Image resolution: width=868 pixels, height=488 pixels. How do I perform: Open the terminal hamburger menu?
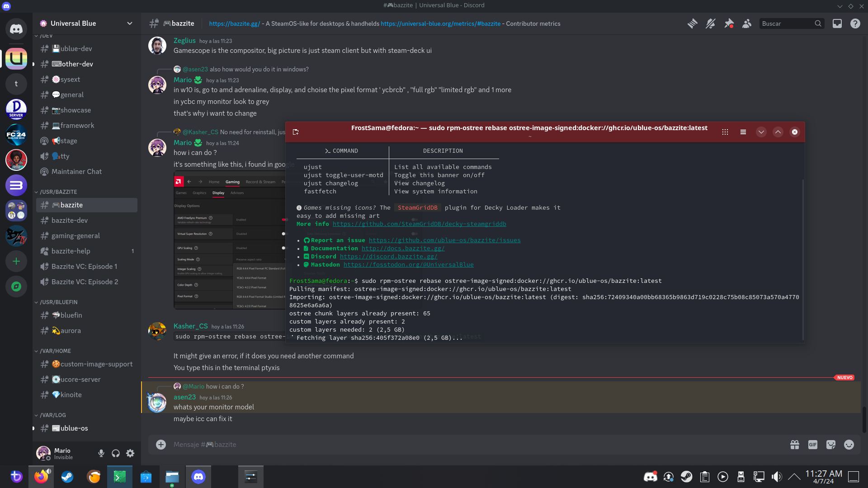743,132
